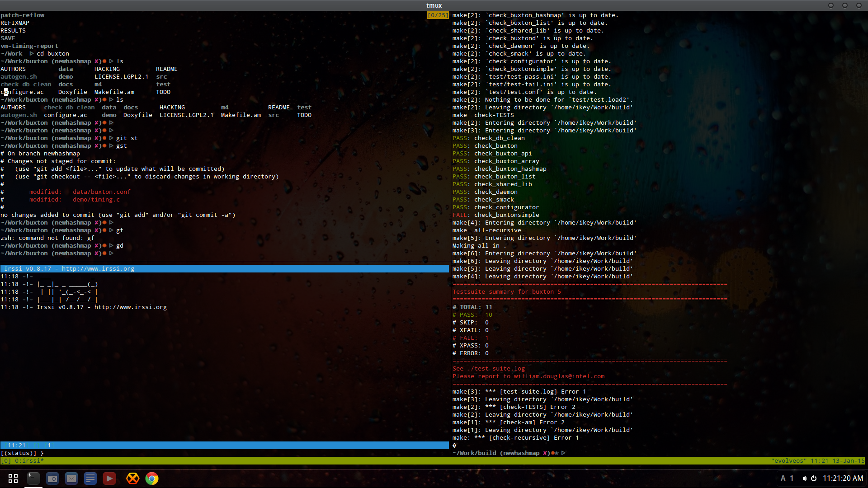Click 'PASS: check_smack' result line
This screenshot has width=868, height=488.
[x=483, y=200]
